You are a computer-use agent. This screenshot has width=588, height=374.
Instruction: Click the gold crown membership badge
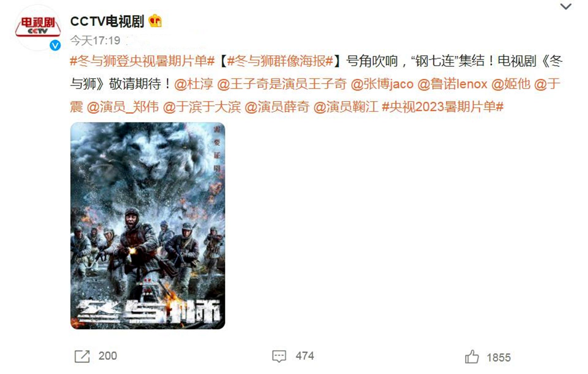click(155, 21)
